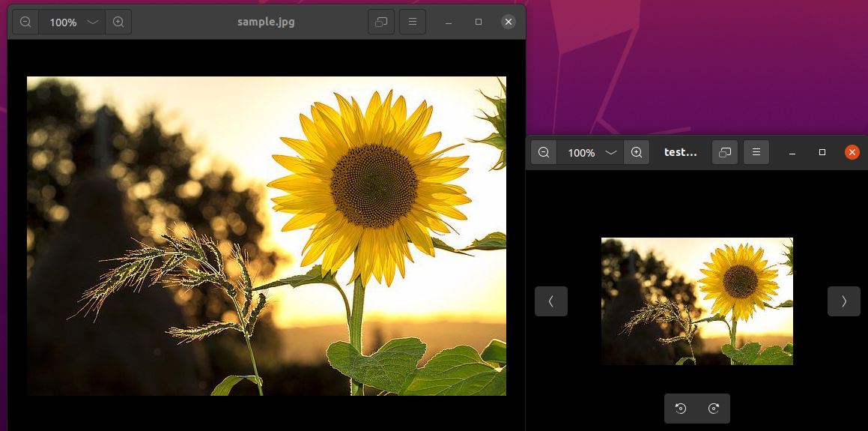The height and width of the screenshot is (431, 868).
Task: Open the hamburger menu in test window
Action: pyautogui.click(x=756, y=152)
